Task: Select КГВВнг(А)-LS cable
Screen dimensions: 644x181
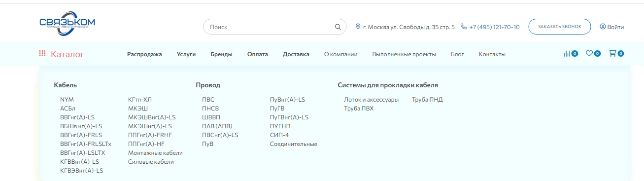Action: point(79,161)
